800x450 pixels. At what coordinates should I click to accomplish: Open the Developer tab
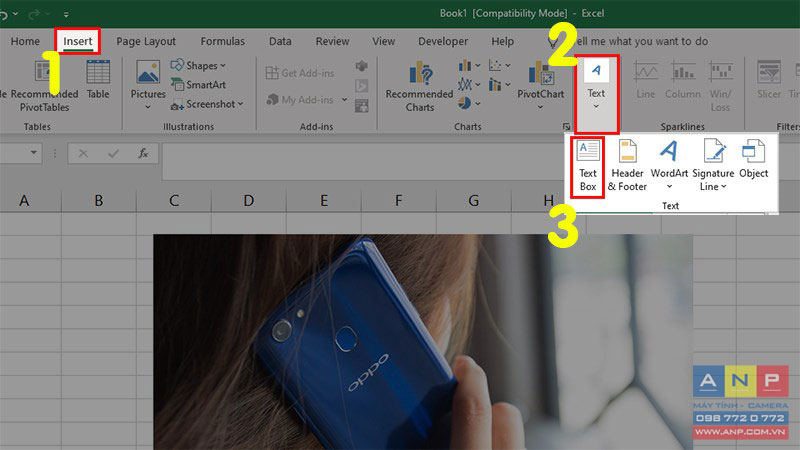pos(443,41)
